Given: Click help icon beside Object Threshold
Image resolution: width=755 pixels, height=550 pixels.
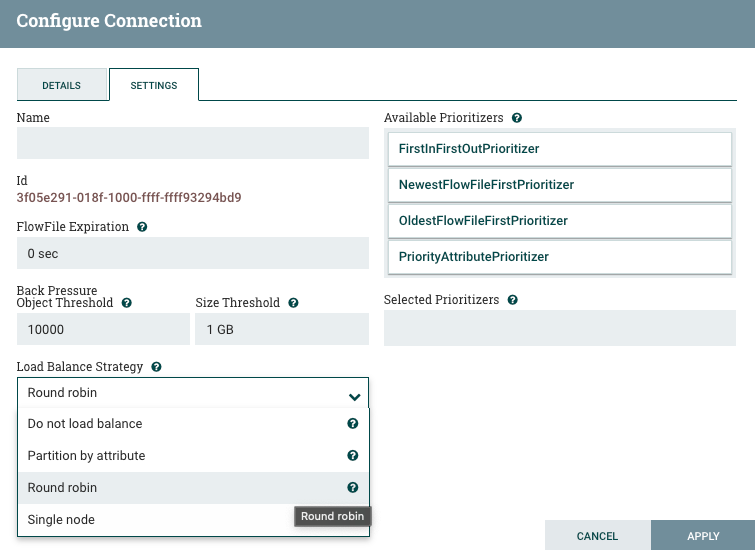Looking at the screenshot, I should (126, 302).
